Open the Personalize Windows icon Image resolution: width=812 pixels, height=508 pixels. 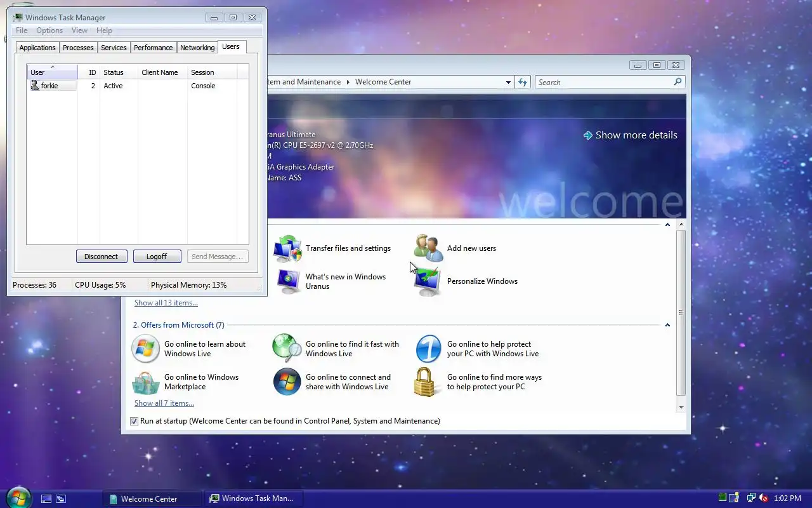[x=428, y=281]
